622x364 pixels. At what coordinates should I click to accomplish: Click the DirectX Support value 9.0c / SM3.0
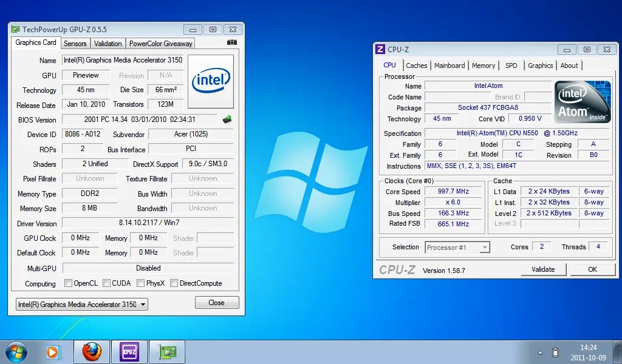coord(208,164)
